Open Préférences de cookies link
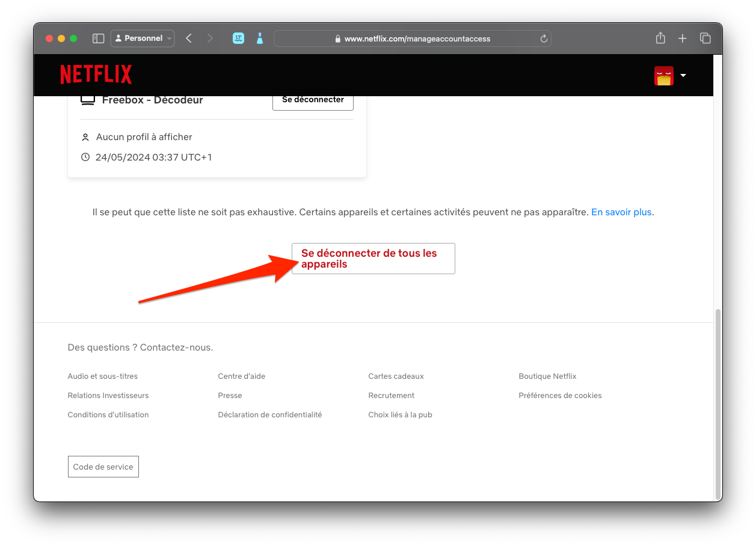Viewport: 756px width, 546px height. click(x=561, y=396)
